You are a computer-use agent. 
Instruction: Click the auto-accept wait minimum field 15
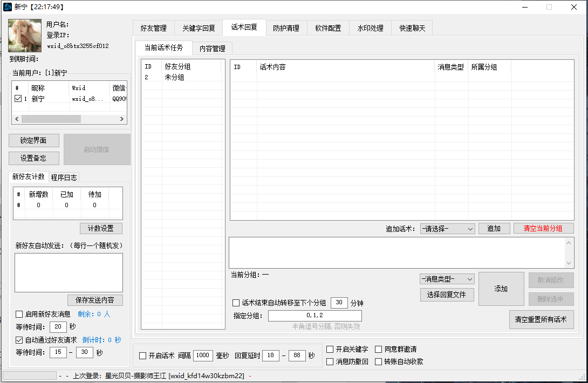58,353
